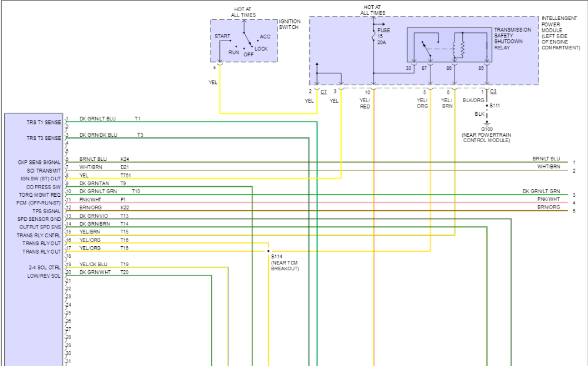This screenshot has height=366, width=588.
Task: Click the C7 connector label
Action: [x=324, y=92]
